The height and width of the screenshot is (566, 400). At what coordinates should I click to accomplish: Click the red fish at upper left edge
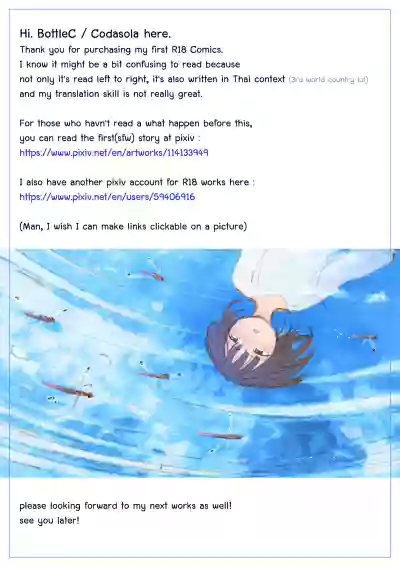pyautogui.click(x=40, y=318)
